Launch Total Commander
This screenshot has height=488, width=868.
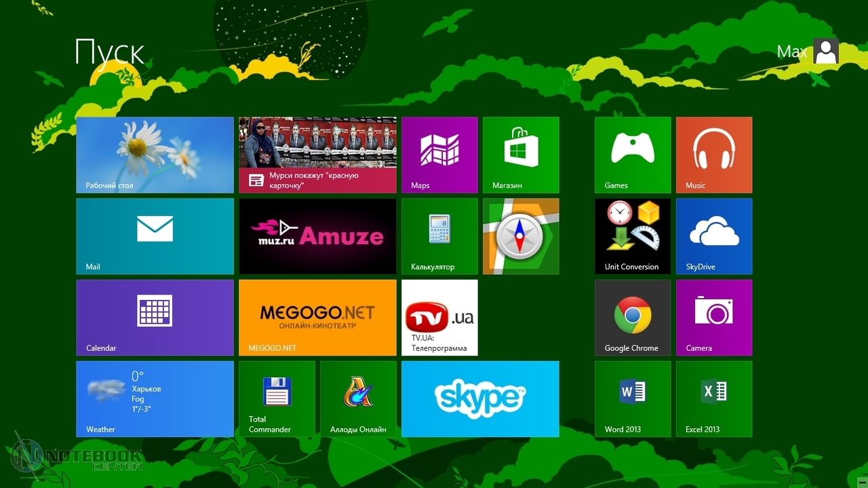277,399
